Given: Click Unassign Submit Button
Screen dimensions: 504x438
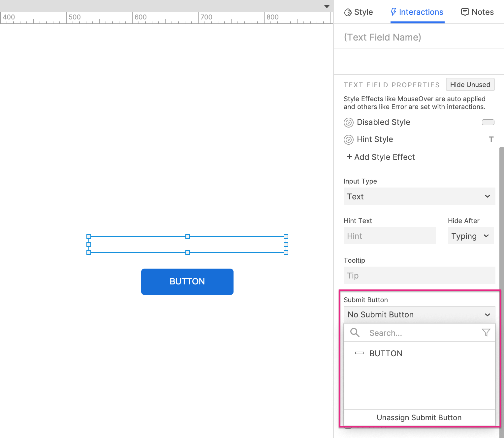Looking at the screenshot, I should click(x=419, y=417).
